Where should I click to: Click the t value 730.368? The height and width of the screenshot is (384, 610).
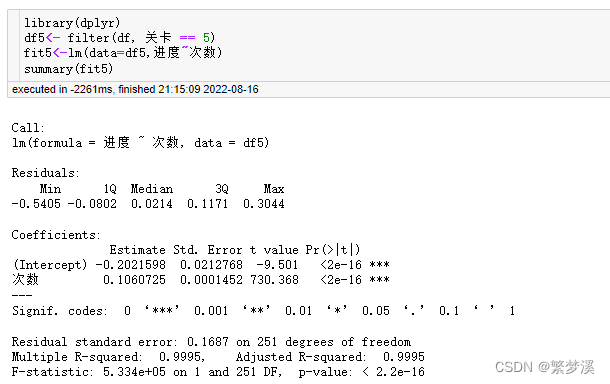point(274,280)
